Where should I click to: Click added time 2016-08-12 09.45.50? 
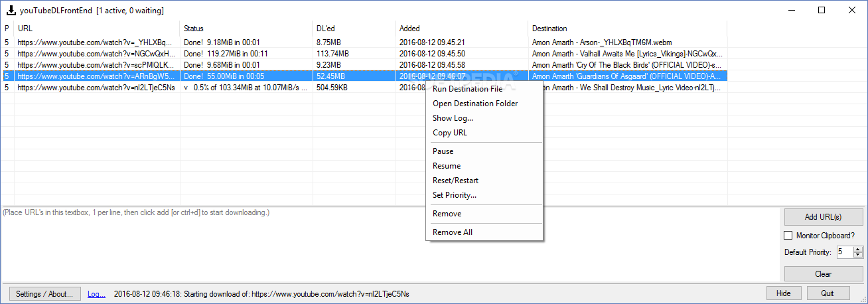[432, 54]
